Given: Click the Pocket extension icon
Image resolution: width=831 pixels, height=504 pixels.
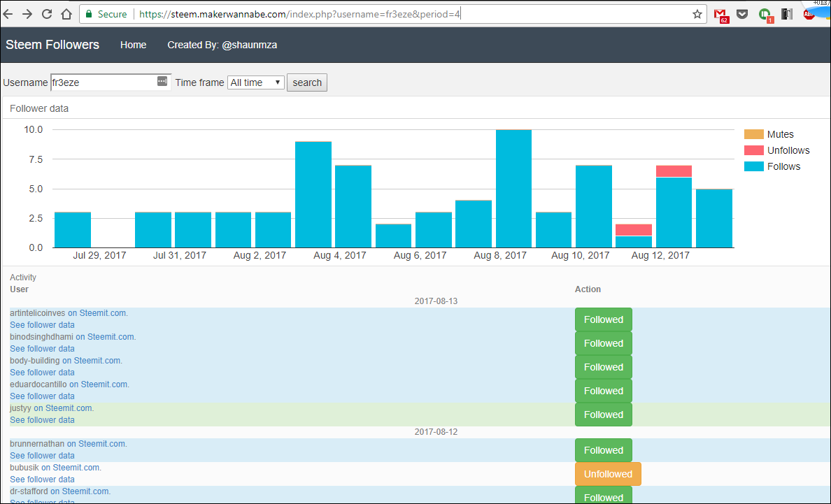Looking at the screenshot, I should [742, 14].
